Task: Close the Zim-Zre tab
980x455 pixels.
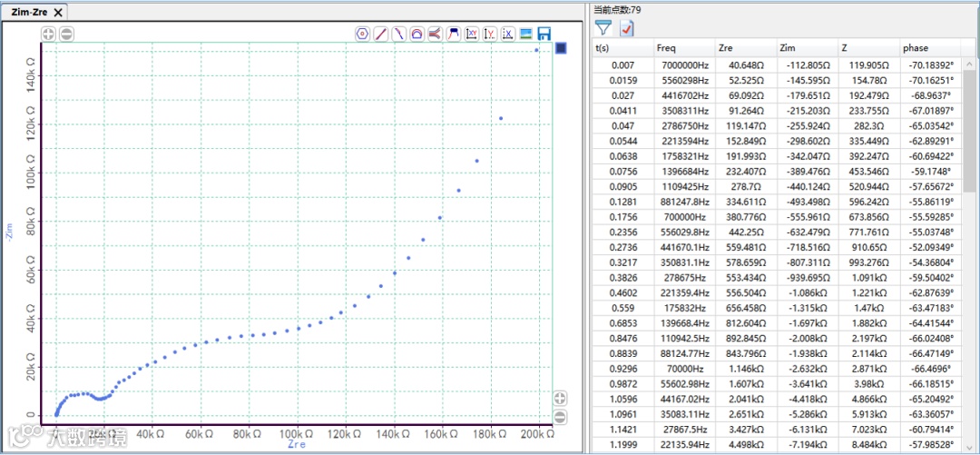Action: tap(58, 12)
